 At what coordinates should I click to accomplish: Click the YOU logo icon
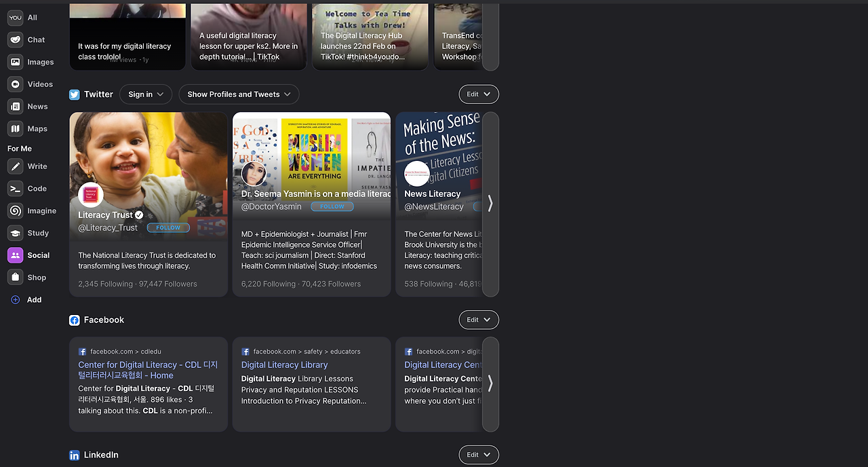(15, 18)
